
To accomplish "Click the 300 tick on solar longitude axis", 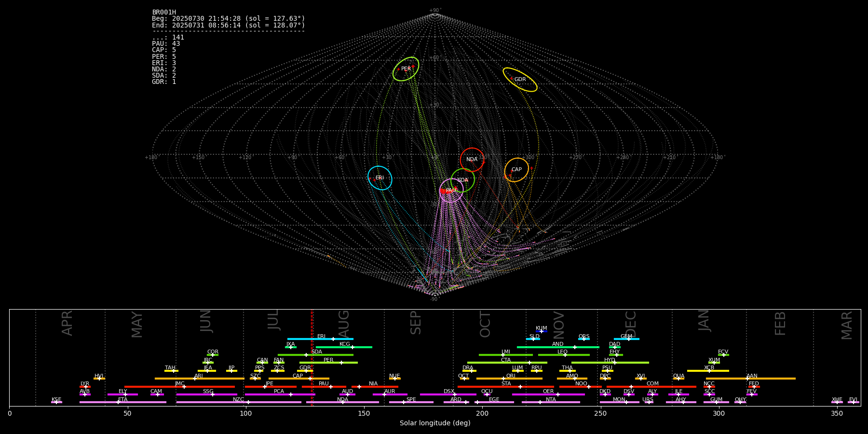I will [x=719, y=413].
